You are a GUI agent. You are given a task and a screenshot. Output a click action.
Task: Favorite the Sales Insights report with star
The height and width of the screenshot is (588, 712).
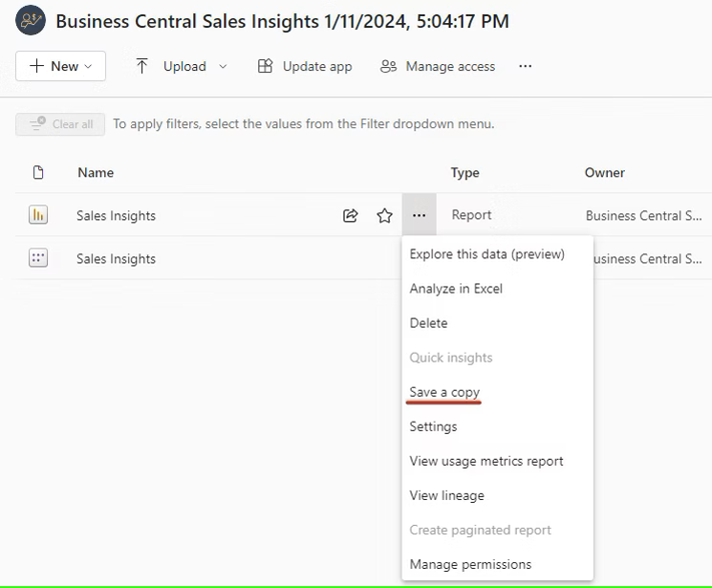[x=385, y=216]
